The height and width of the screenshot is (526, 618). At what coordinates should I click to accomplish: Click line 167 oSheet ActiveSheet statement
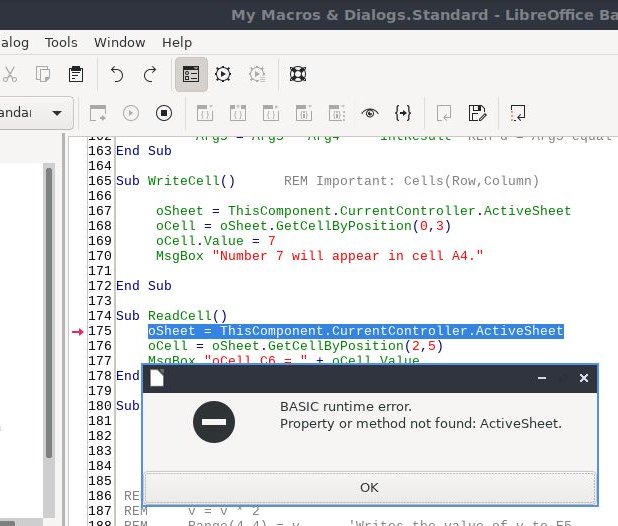[363, 211]
